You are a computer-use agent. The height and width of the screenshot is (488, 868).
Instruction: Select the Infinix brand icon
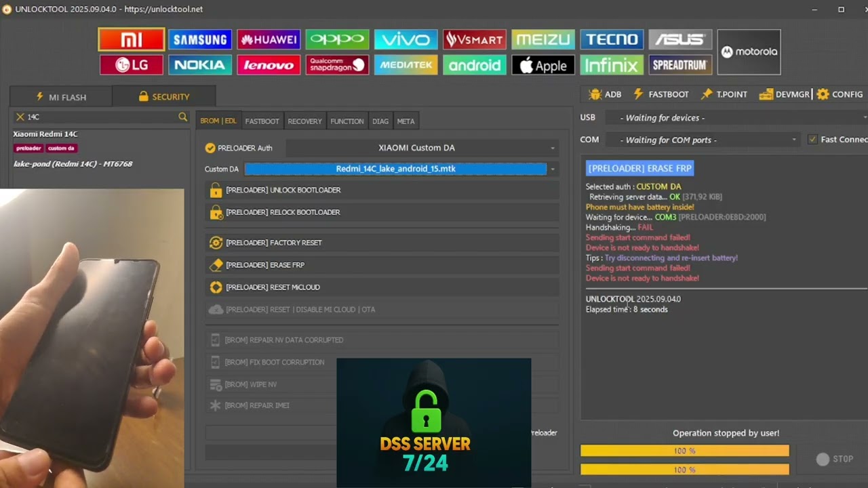click(x=612, y=65)
